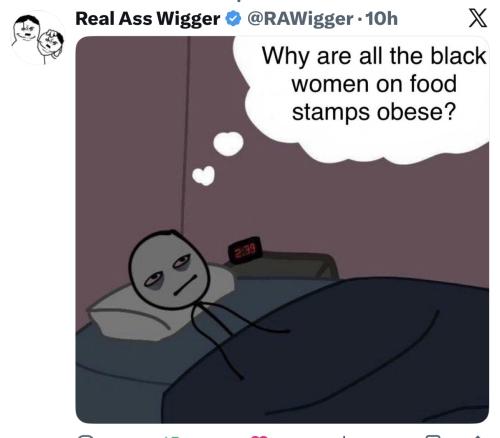
Task: Open the @RAWigger handle link
Action: coord(300,19)
